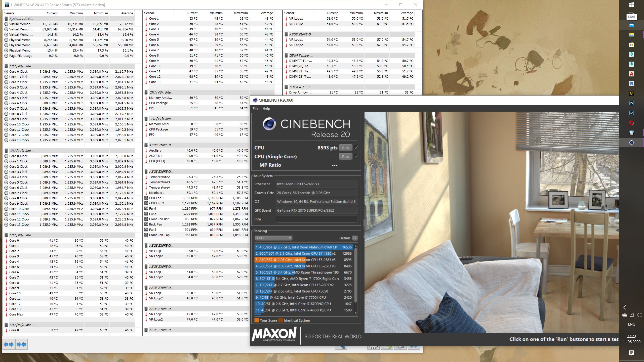Switch to Cinebench in the taskbar

coord(631,143)
